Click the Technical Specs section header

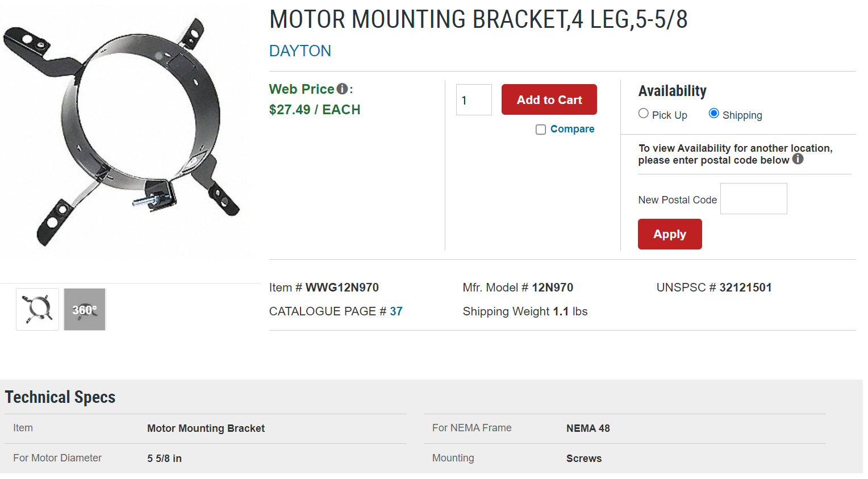[x=60, y=397]
